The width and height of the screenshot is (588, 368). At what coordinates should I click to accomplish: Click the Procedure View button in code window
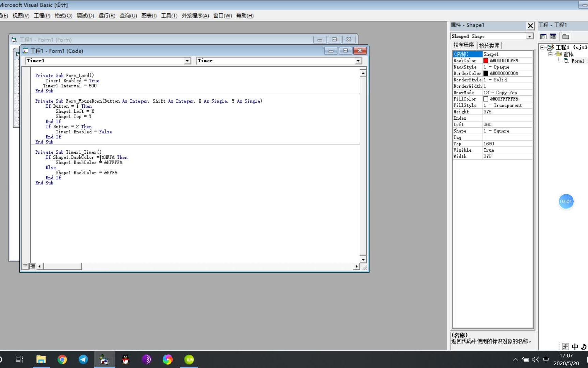tap(26, 266)
